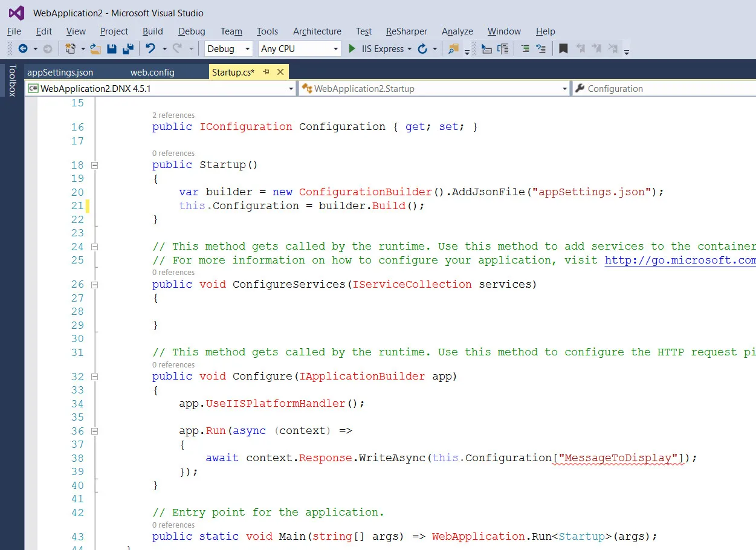Toggle a bookmark with the bookmark icon
756x550 pixels.
point(563,49)
